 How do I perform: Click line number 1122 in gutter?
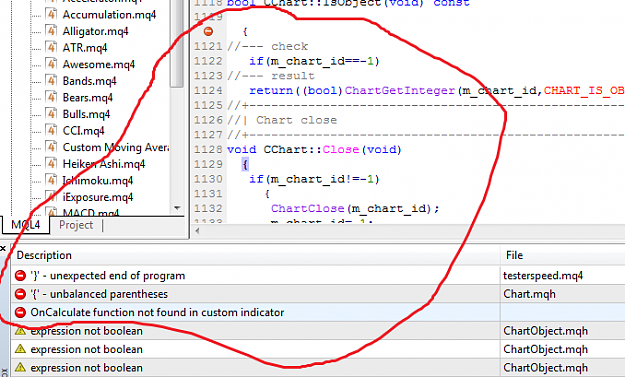click(208, 61)
